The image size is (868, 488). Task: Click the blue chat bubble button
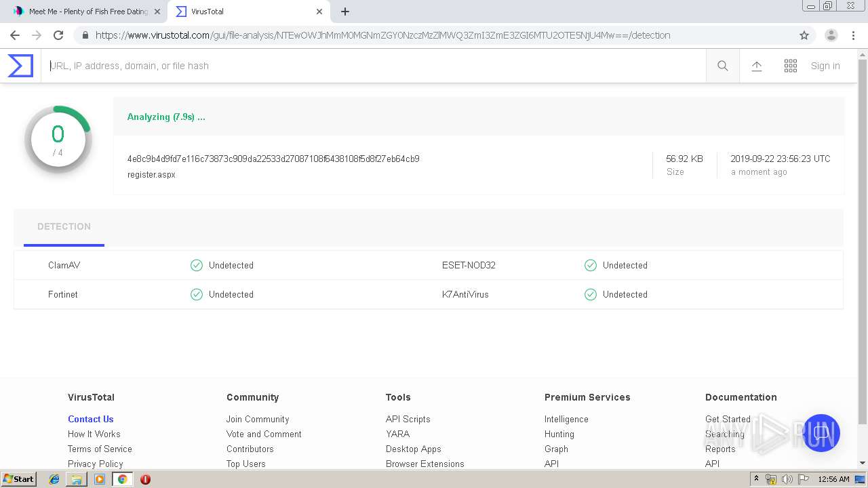[821, 433]
